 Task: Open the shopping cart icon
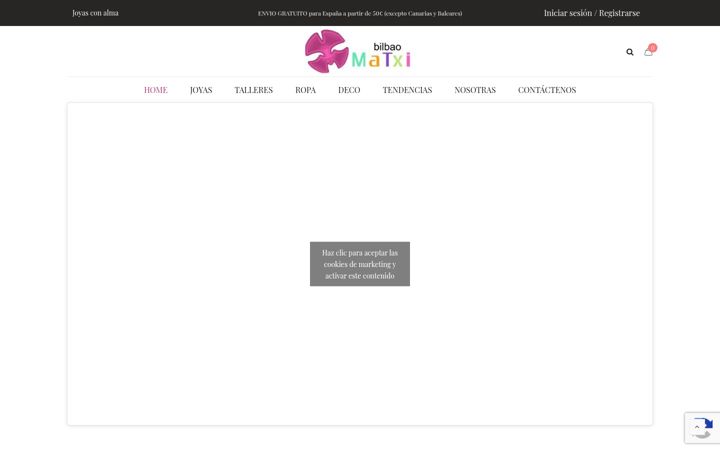(x=648, y=52)
